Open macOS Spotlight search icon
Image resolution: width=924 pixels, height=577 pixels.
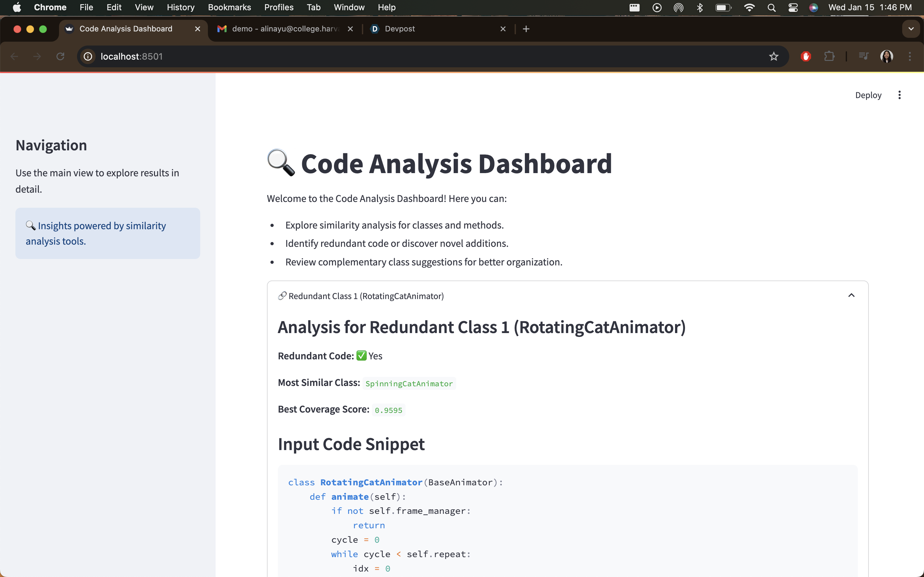(x=771, y=8)
